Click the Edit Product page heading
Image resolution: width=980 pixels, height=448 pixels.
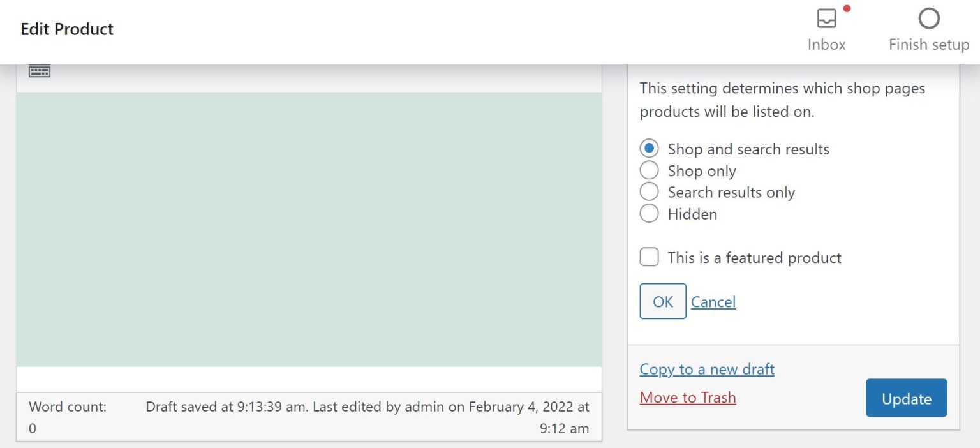(x=67, y=29)
